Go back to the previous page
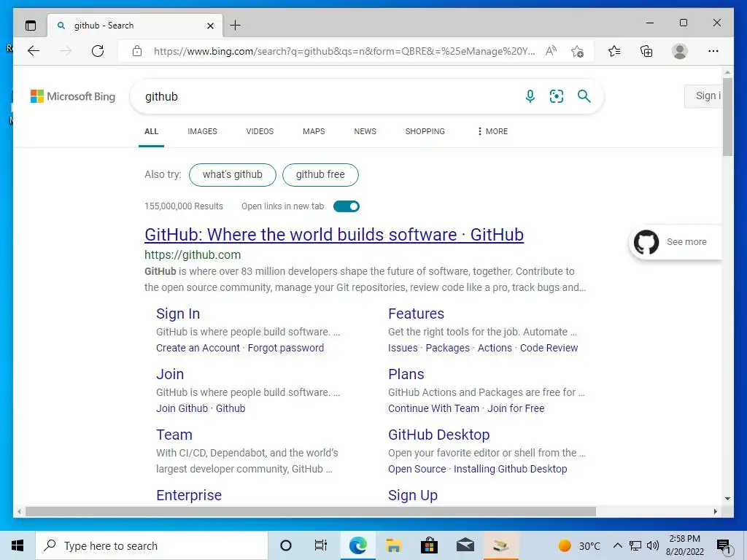Viewport: 747px width, 560px height. pyautogui.click(x=34, y=51)
